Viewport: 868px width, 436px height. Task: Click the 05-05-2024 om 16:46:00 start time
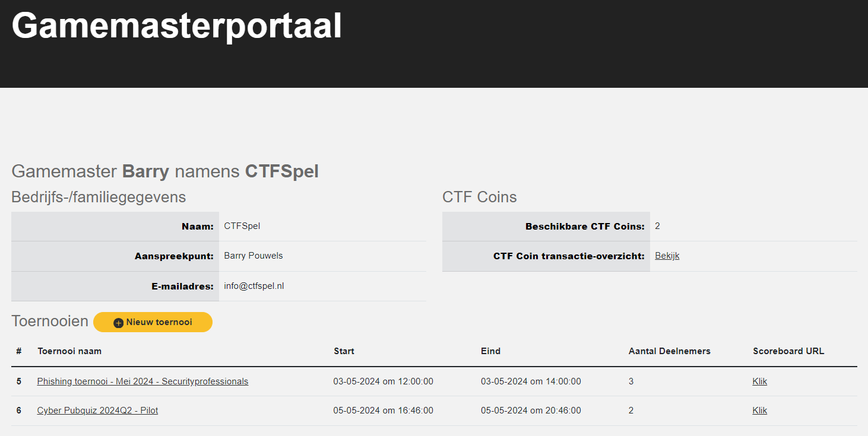click(383, 410)
